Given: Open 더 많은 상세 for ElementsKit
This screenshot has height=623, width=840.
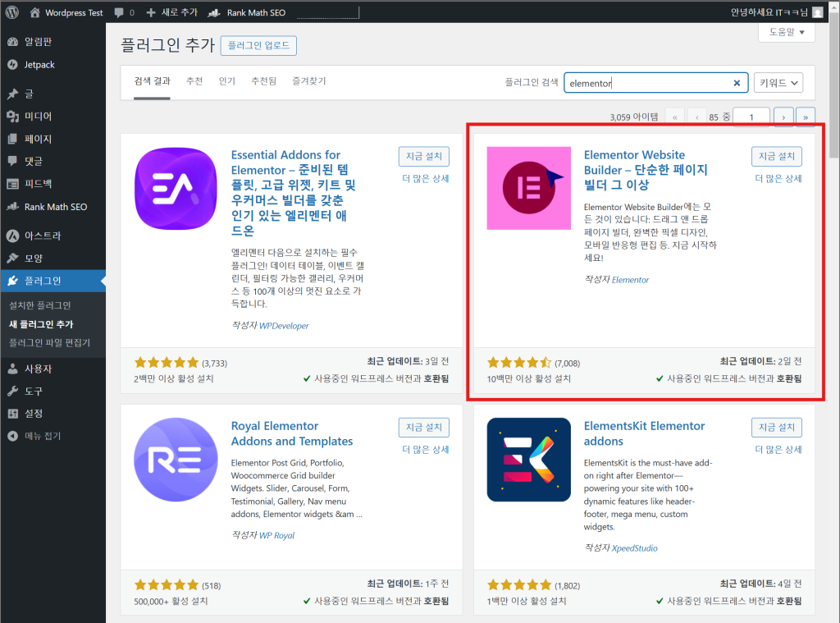Looking at the screenshot, I should (778, 449).
